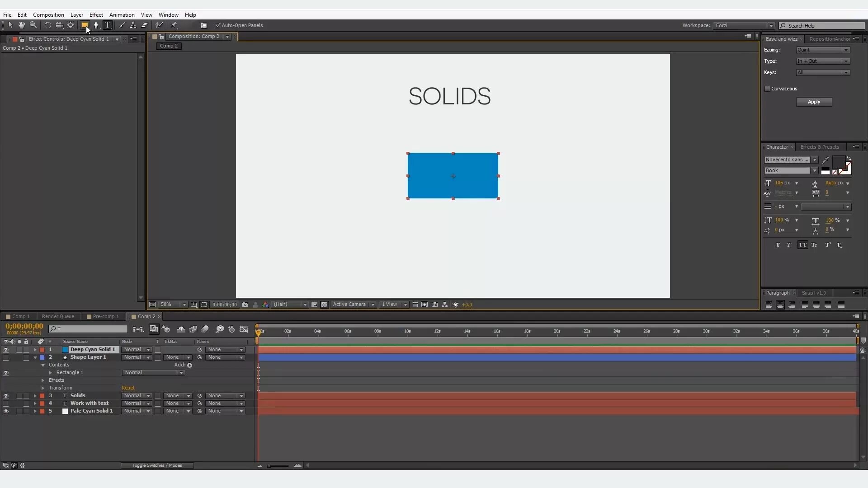Viewport: 868px width, 488px height.
Task: Open the Active Camera dropdown
Action: 354,305
